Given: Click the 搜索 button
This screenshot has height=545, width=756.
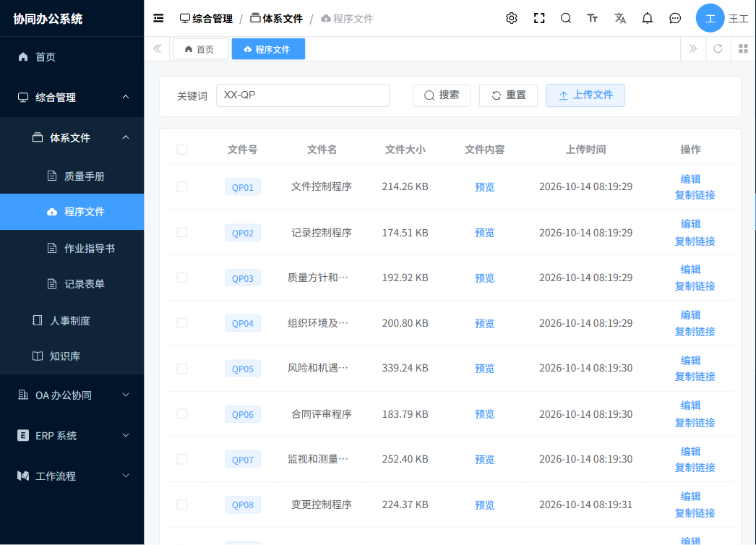Looking at the screenshot, I should [x=441, y=95].
